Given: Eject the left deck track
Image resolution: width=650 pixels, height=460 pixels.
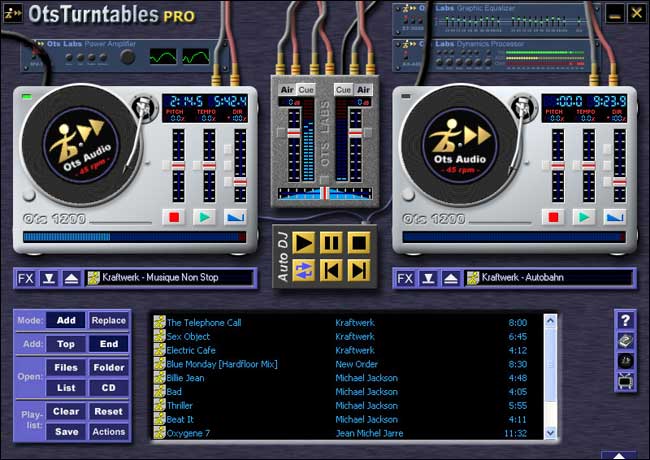Looking at the screenshot, I should (71, 278).
